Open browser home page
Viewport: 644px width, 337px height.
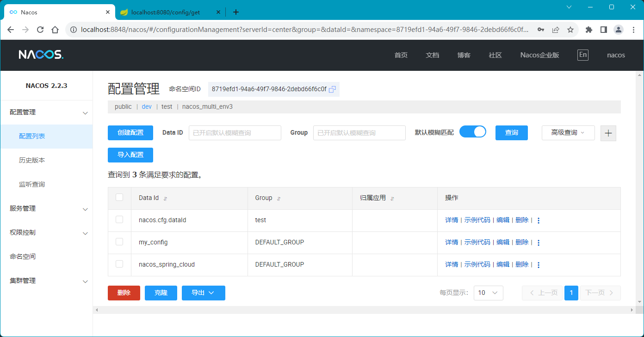(55, 30)
